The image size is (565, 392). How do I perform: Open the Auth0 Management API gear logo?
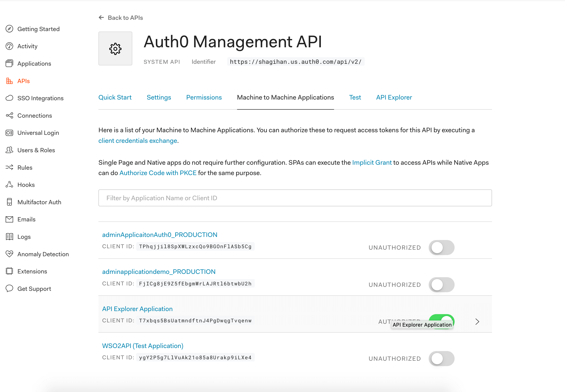point(115,49)
